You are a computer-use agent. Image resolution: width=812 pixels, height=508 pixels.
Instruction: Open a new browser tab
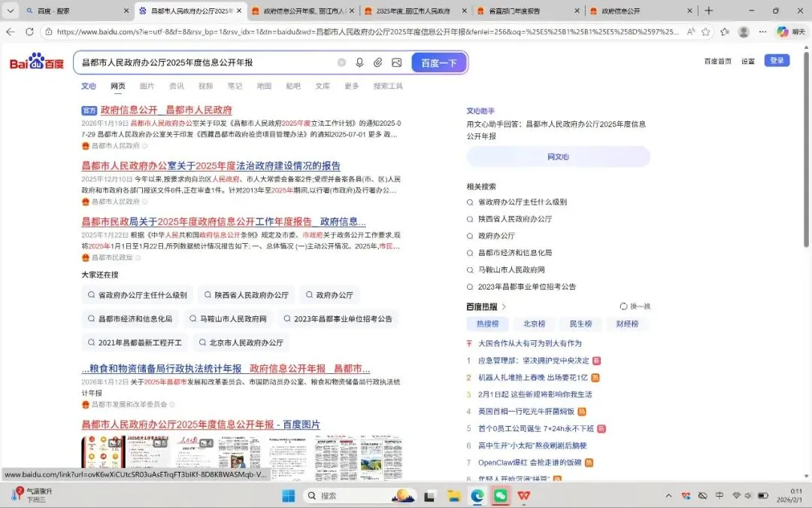pyautogui.click(x=709, y=11)
